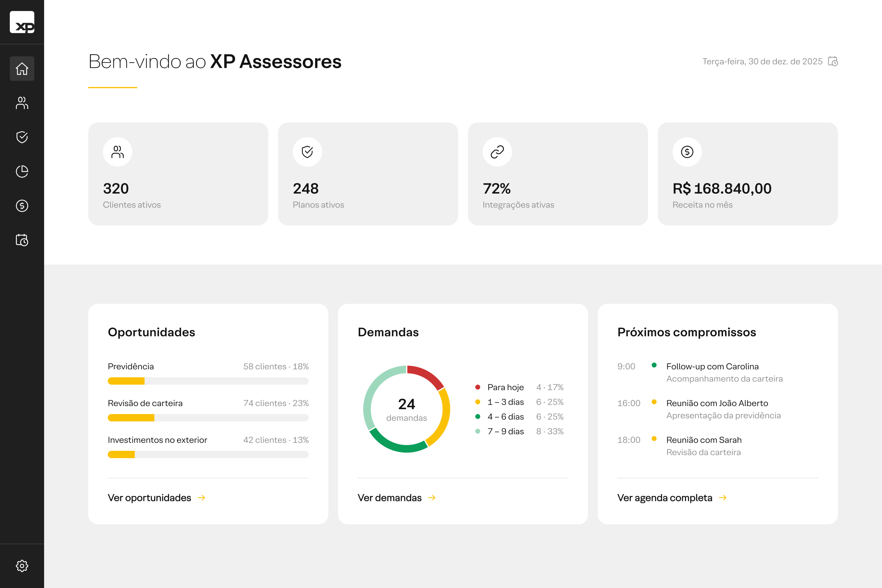Click the 4 – 6 dias legend label
Screen dimensions: 882x588
[x=506, y=417]
